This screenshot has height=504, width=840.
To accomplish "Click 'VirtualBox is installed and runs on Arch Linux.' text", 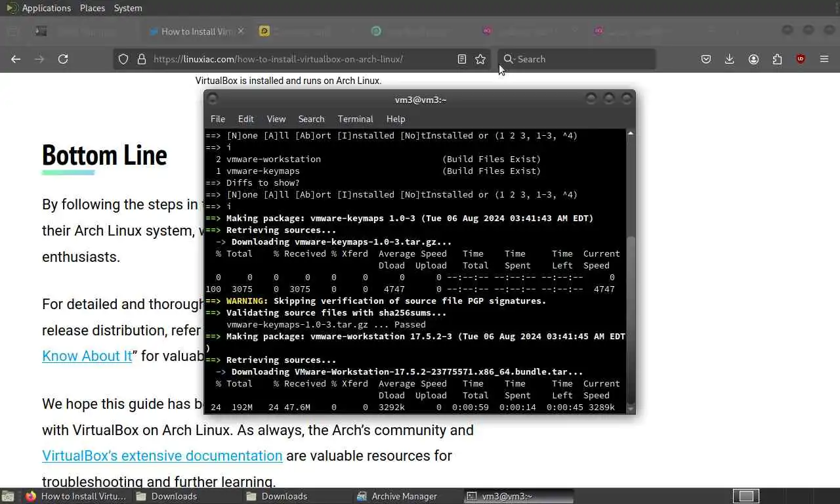I will click(288, 81).
